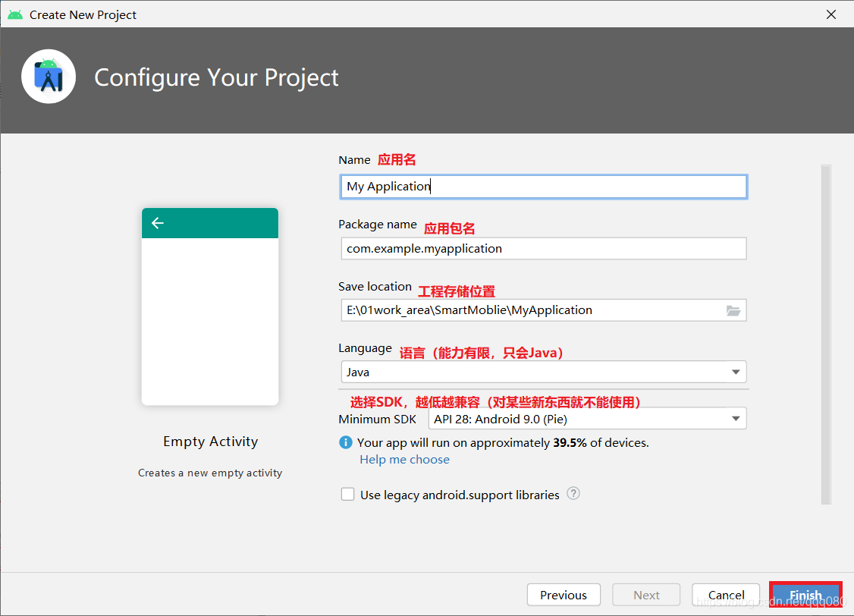Image resolution: width=854 pixels, height=616 pixels.
Task: Click the 'Configure Your Project' heading
Action: [216, 77]
